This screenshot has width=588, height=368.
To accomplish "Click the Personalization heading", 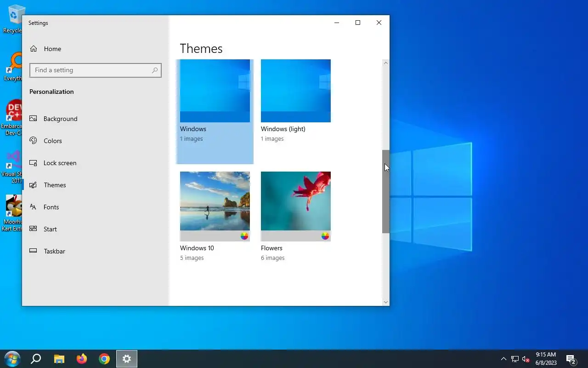I will [51, 92].
